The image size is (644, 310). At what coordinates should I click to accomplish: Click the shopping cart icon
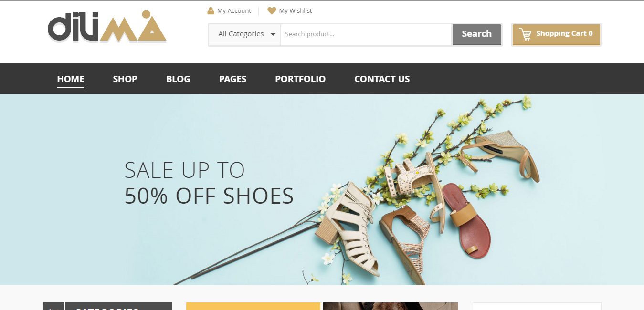(x=525, y=34)
